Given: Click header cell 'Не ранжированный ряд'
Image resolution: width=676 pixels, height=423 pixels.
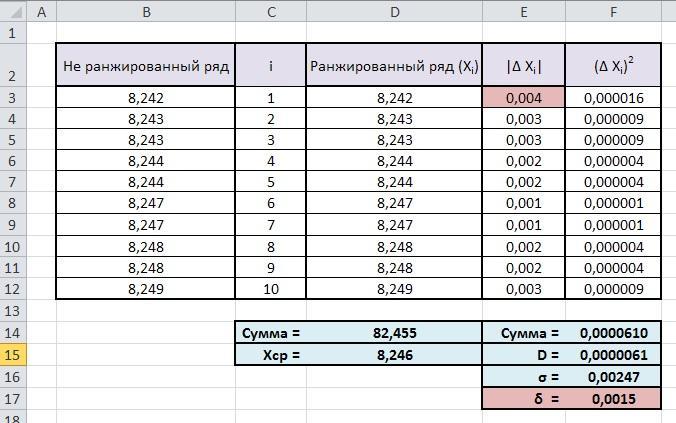Looking at the screenshot, I should tap(146, 65).
